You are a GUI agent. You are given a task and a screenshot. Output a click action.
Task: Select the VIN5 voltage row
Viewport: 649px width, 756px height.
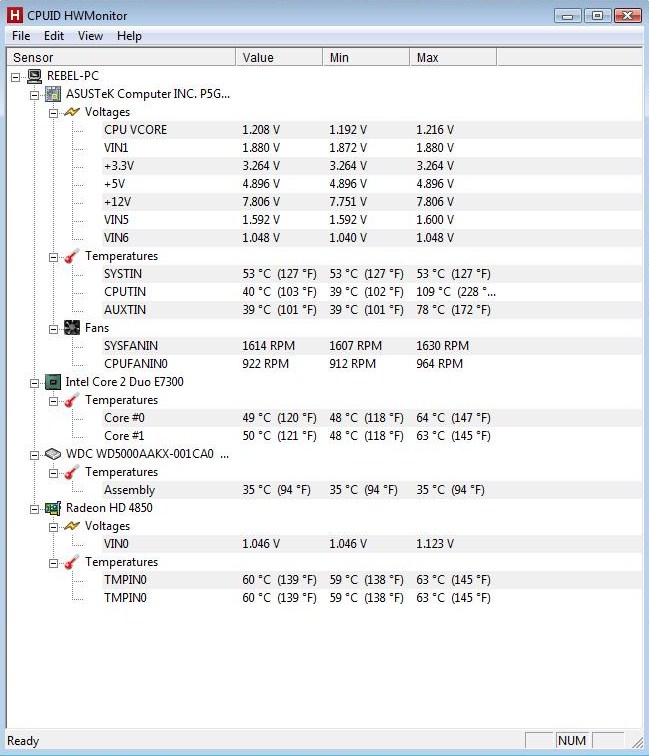tap(372, 220)
